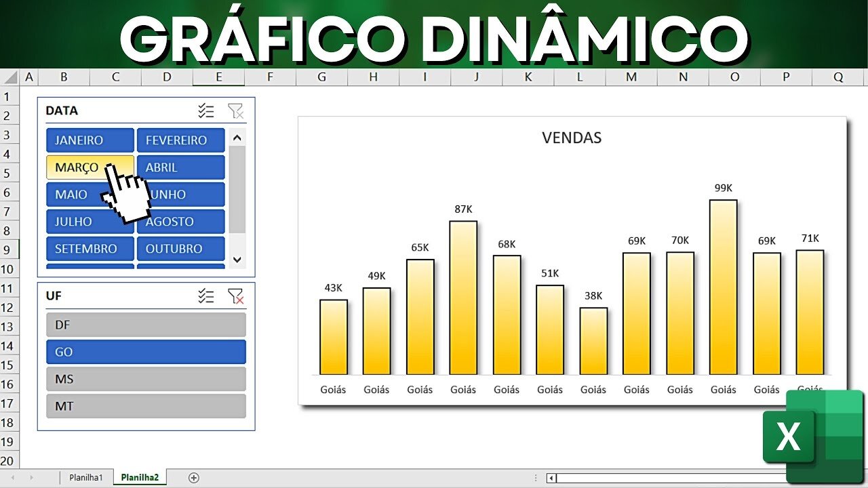
Task: Deselect GO in the UF slicer
Action: [146, 352]
